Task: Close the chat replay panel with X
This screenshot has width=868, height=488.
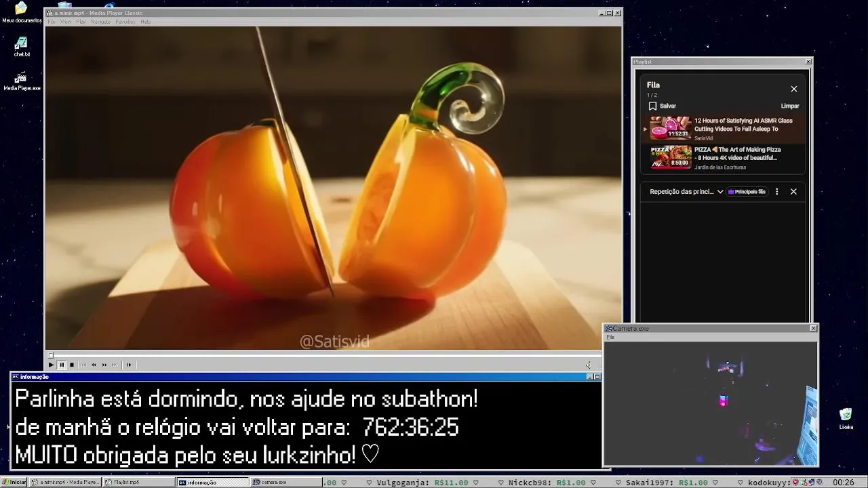Action: tap(793, 192)
